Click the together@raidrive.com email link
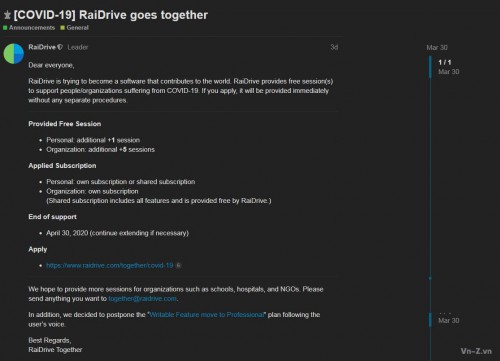 click(142, 299)
